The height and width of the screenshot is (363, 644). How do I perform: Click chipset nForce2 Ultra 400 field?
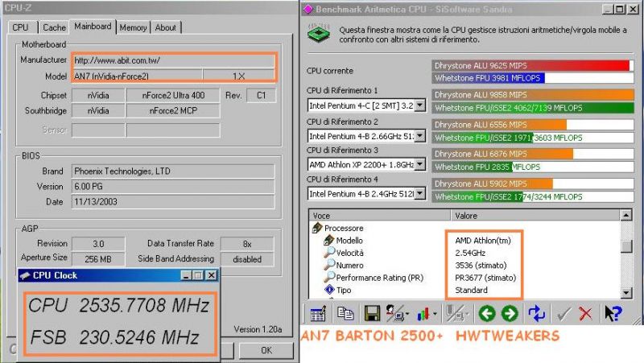(x=173, y=95)
